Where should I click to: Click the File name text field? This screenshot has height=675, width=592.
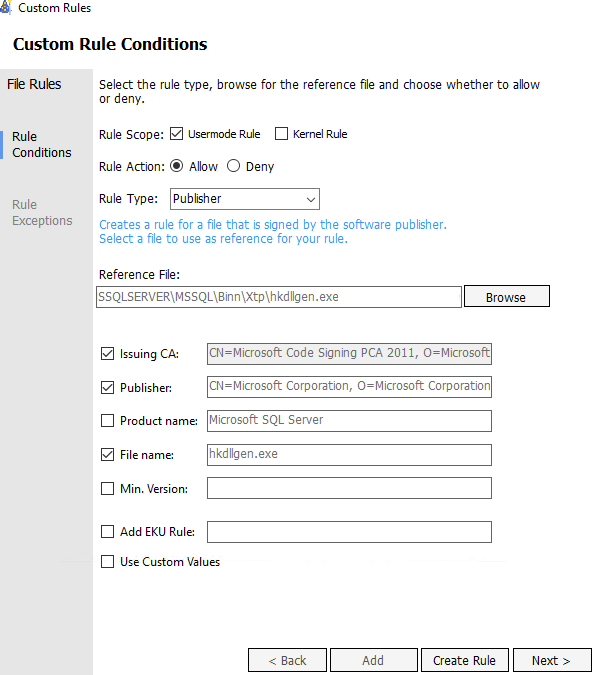point(349,455)
